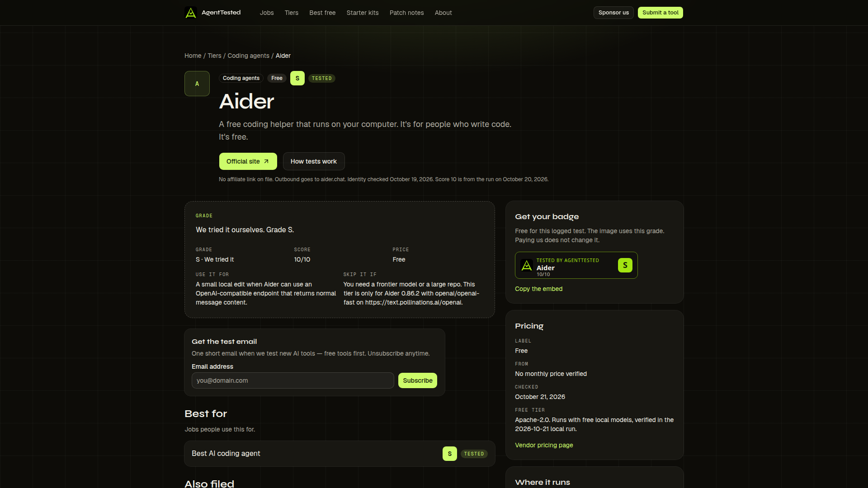Click the Free tag pill
Viewport: 868px width, 488px height.
coord(277,78)
